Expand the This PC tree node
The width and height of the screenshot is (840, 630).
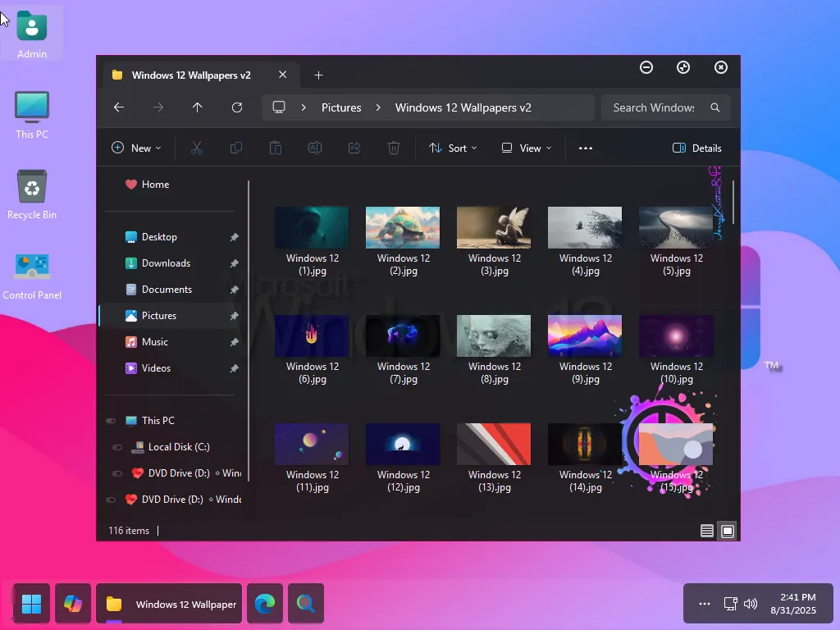(x=111, y=421)
